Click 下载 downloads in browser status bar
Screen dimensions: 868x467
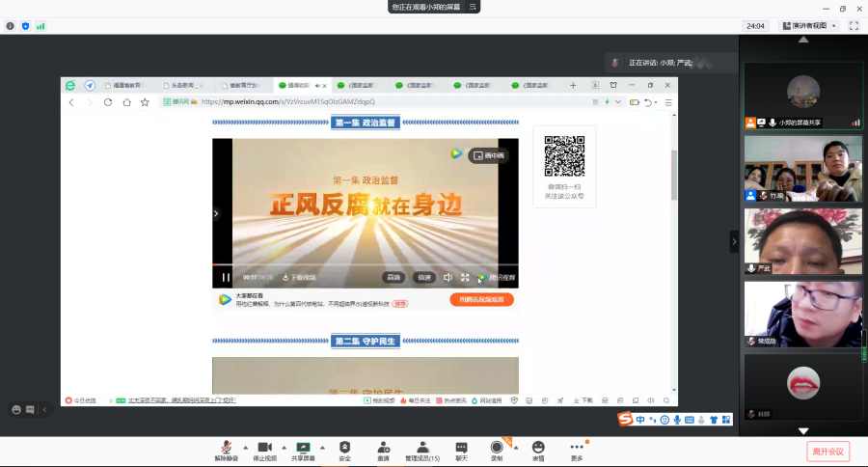pyautogui.click(x=583, y=400)
